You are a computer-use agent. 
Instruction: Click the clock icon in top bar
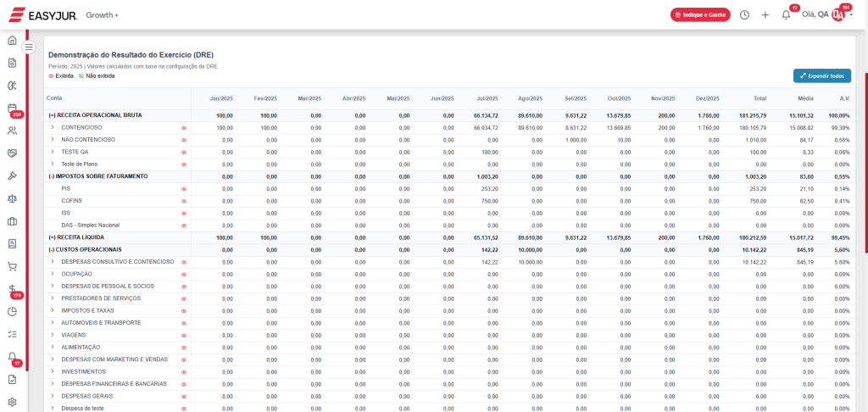click(x=744, y=14)
